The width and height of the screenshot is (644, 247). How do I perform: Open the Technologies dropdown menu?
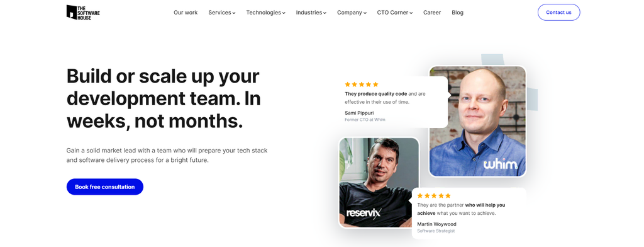pyautogui.click(x=265, y=13)
